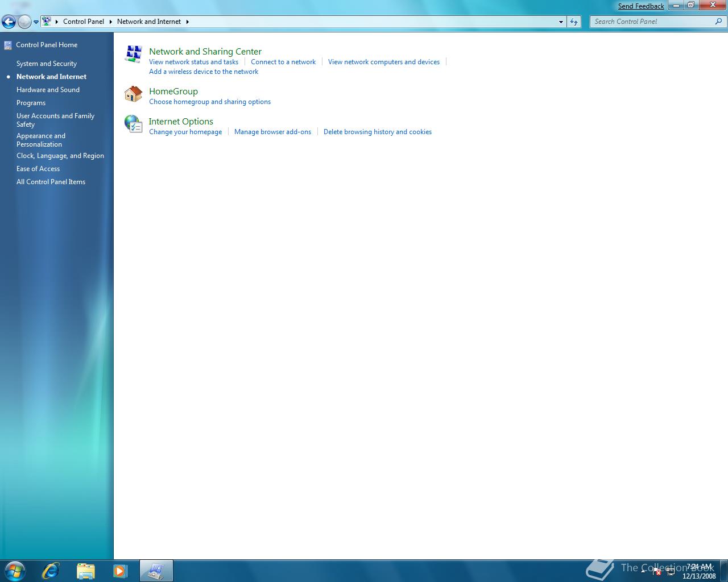Click Connect to a network
Screen dimensions: 728x582
click(x=283, y=62)
